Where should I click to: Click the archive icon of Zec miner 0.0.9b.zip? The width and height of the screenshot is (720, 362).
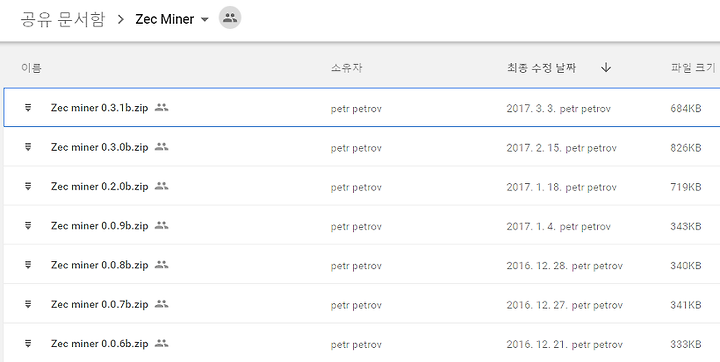tap(28, 226)
